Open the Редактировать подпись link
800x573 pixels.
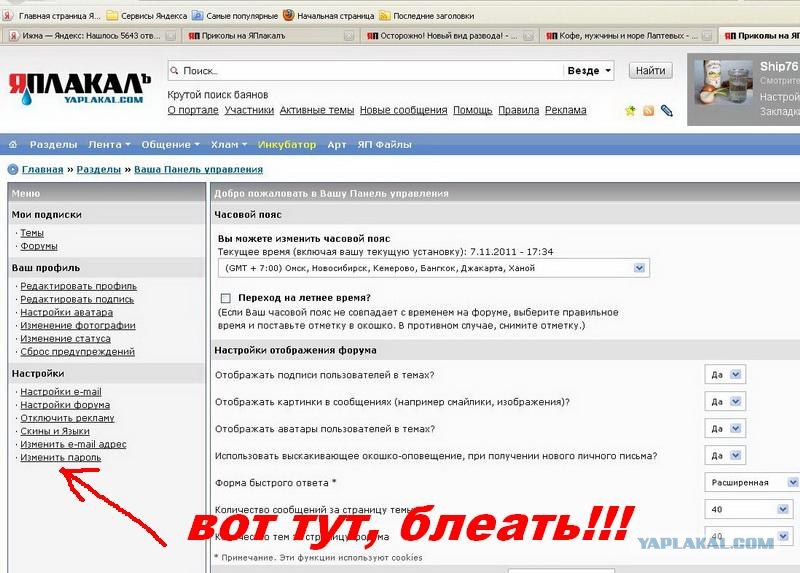77,299
